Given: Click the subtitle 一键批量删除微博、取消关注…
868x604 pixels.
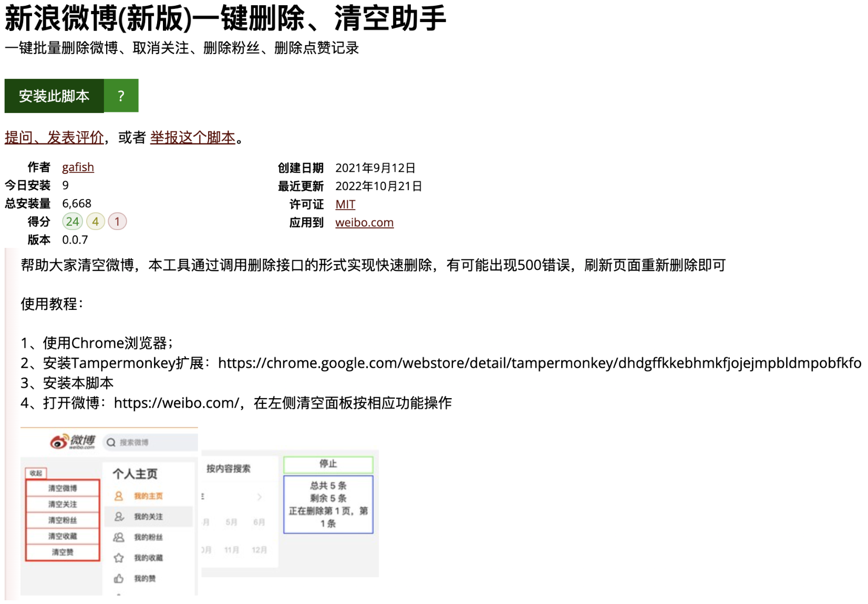Looking at the screenshot, I should (182, 48).
